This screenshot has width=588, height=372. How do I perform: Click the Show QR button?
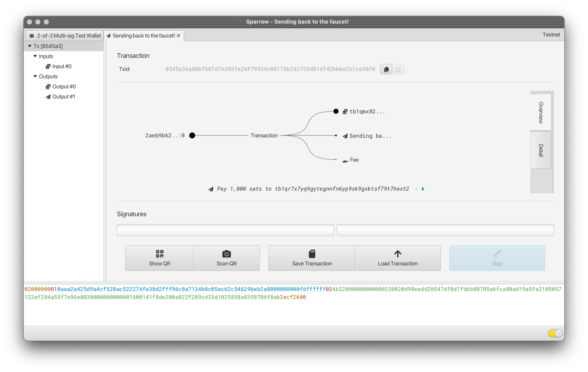[160, 258]
